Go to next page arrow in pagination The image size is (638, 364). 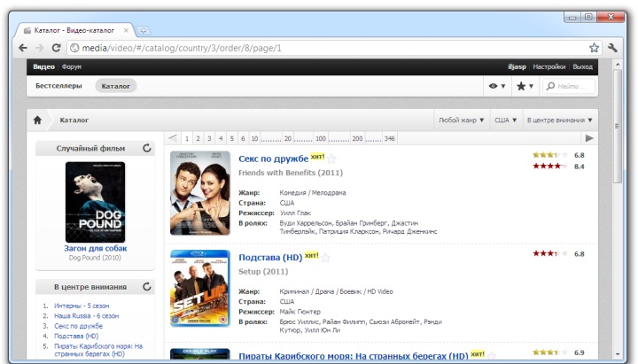589,138
